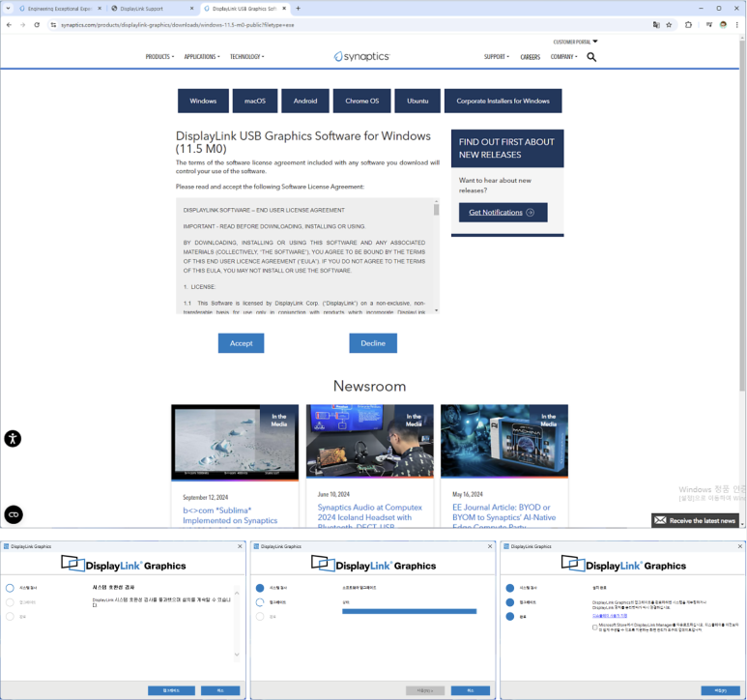
Task: Open the tab search chevron at top-left
Action: pos(8,8)
